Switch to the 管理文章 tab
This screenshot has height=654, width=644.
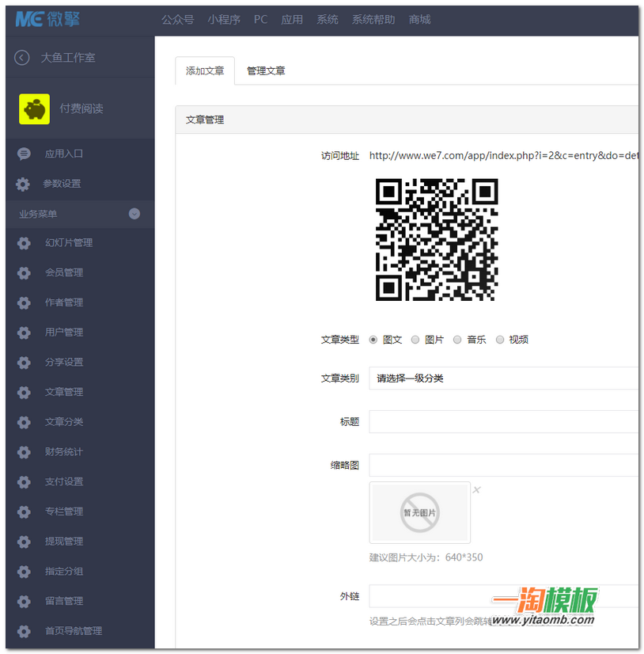coord(266,71)
